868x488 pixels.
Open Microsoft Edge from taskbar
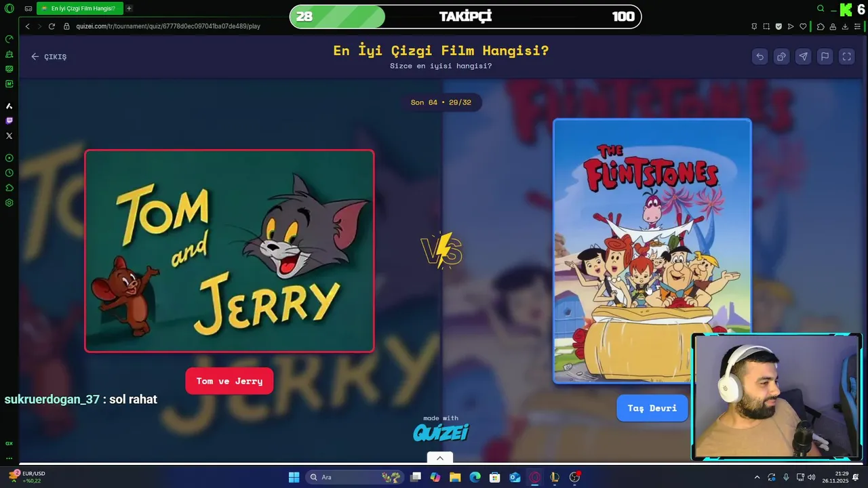click(475, 477)
